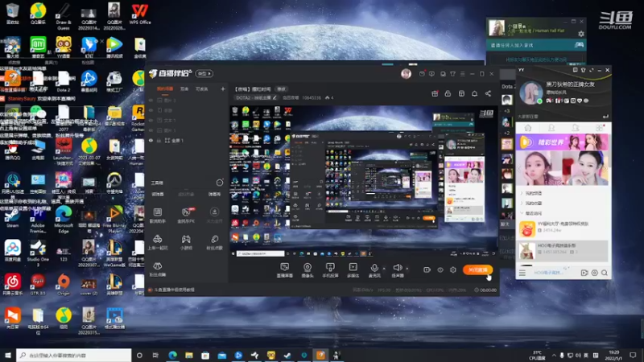Open the pill dropdown beside the 直播伴侣 logo
The height and width of the screenshot is (362, 644).
tap(204, 73)
